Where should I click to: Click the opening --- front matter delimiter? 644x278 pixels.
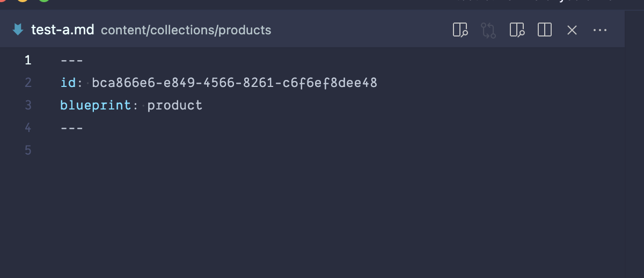pyautogui.click(x=72, y=60)
